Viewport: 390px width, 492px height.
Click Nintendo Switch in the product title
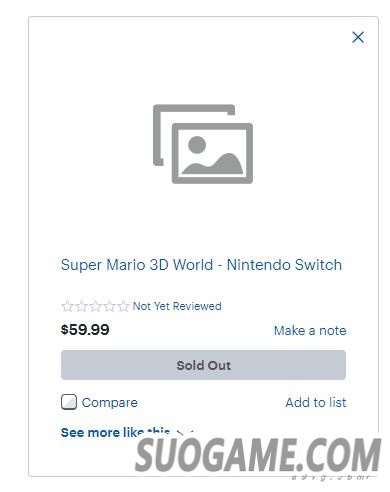click(x=284, y=265)
